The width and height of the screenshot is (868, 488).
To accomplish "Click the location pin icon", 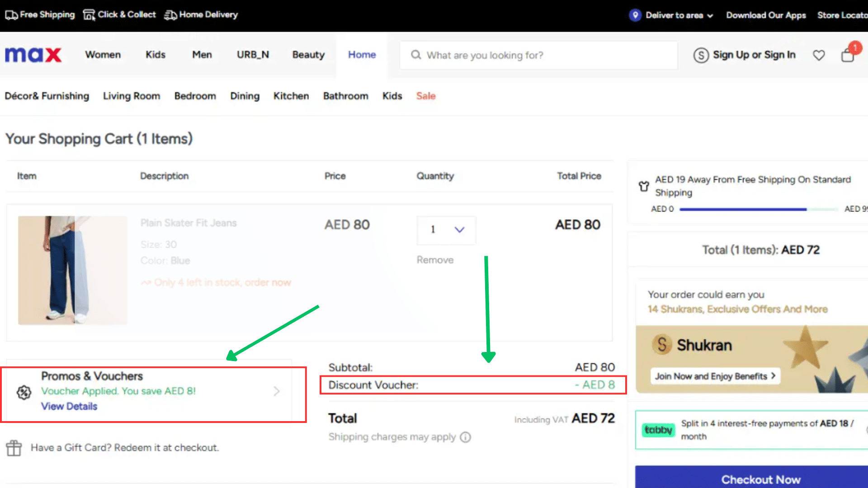I will (x=635, y=15).
